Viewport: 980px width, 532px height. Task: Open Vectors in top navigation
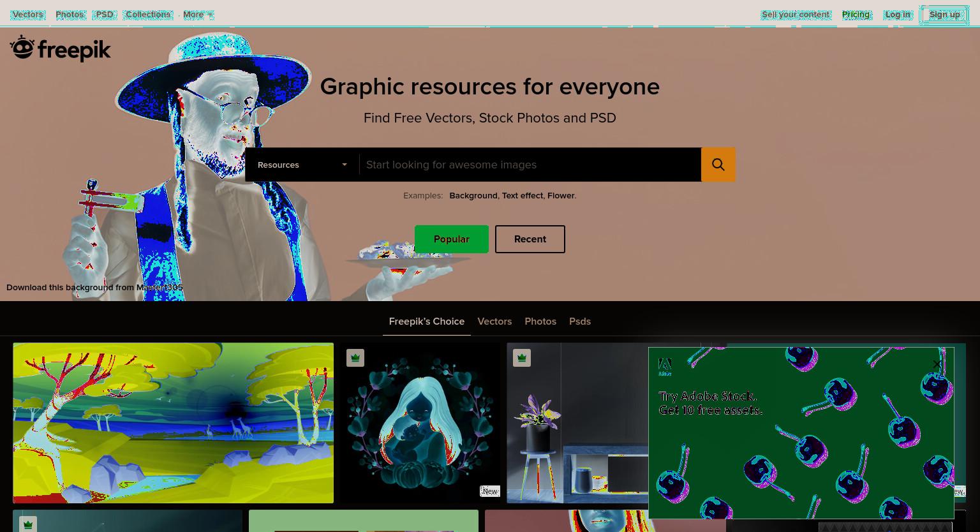pyautogui.click(x=28, y=14)
